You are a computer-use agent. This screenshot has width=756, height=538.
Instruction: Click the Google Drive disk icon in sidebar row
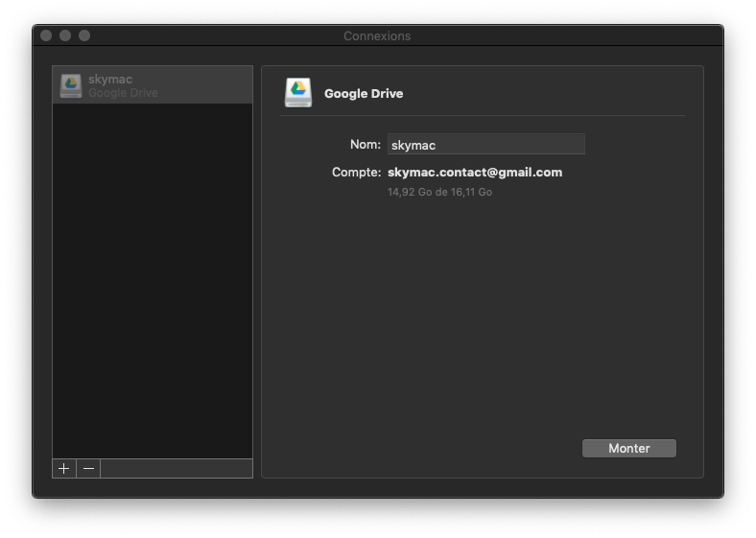71,85
